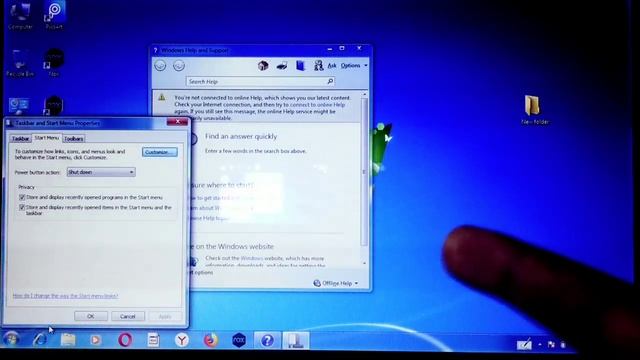Open the Recycle Bin desktop icon
The image size is (640, 360).
pos(20,63)
